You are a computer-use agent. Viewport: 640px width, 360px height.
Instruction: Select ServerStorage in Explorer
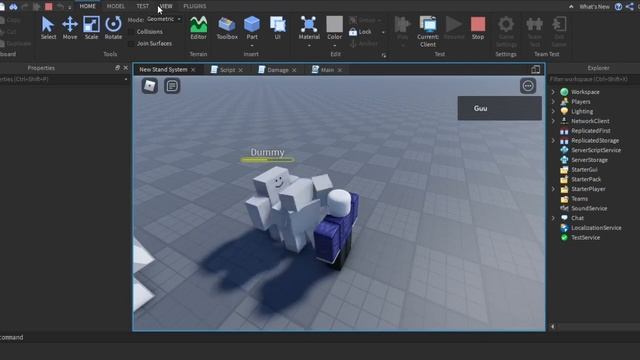coord(589,160)
